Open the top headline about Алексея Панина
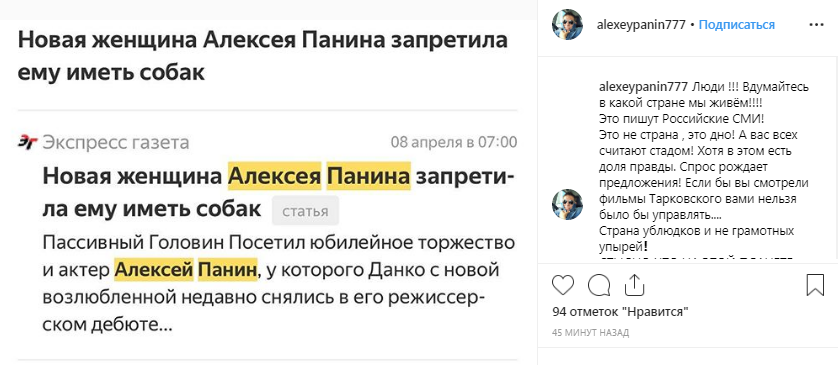Viewport: 838px width, 365px height. 262,57
